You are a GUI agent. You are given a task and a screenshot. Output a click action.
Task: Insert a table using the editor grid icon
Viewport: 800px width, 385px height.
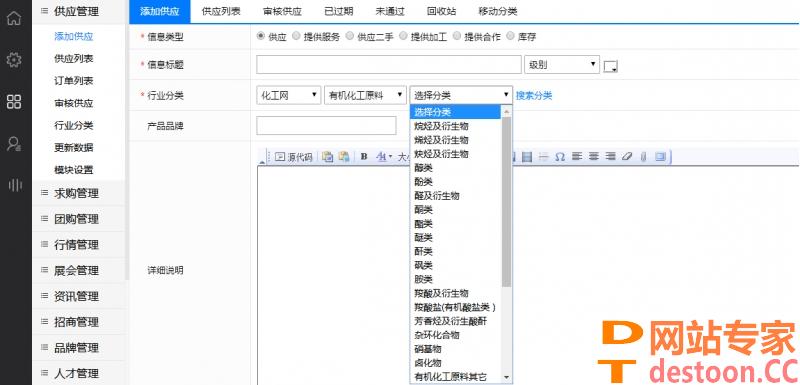coord(527,157)
